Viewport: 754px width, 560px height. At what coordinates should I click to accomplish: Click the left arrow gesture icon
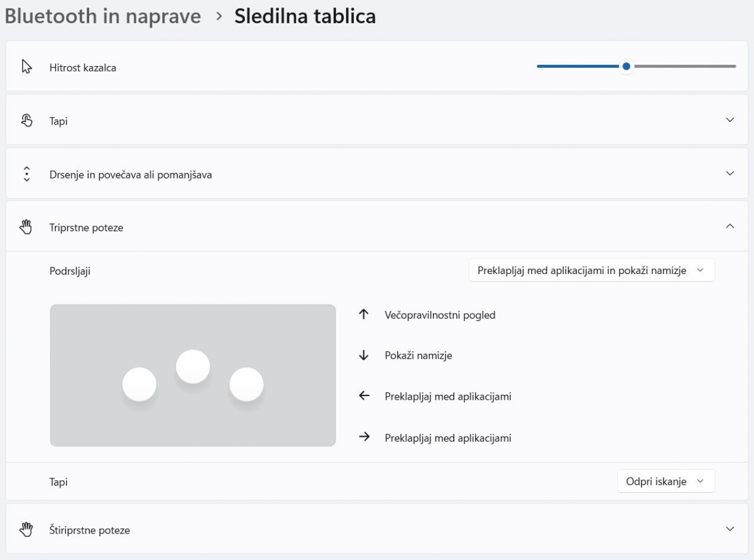click(364, 396)
